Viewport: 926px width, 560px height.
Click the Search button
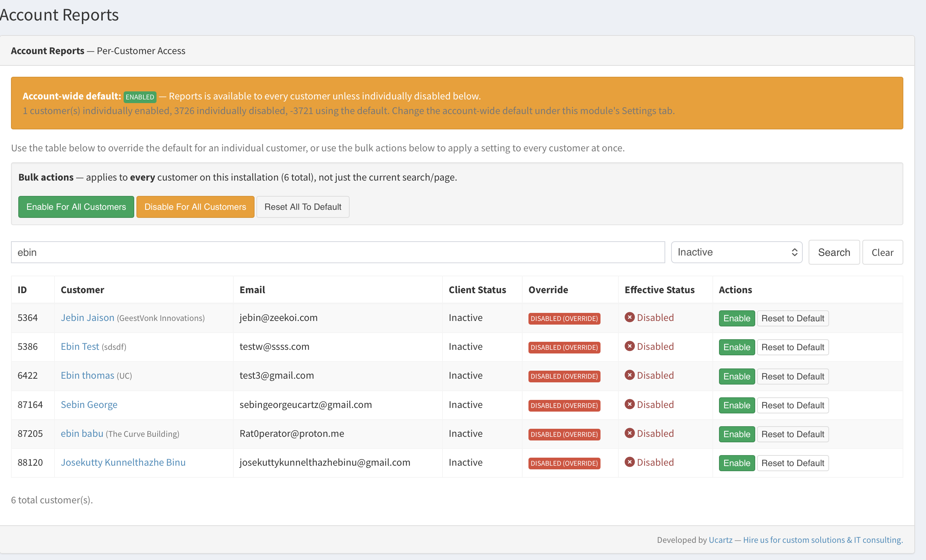pos(834,252)
